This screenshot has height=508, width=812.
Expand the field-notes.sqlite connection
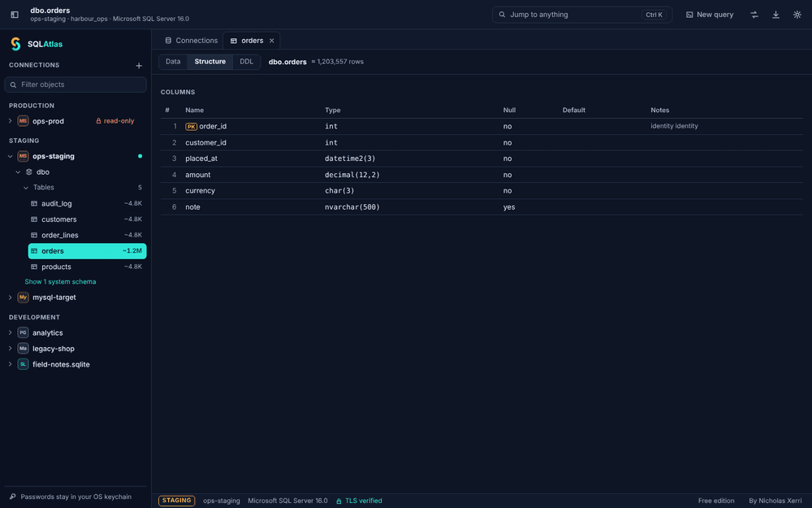tap(10, 364)
